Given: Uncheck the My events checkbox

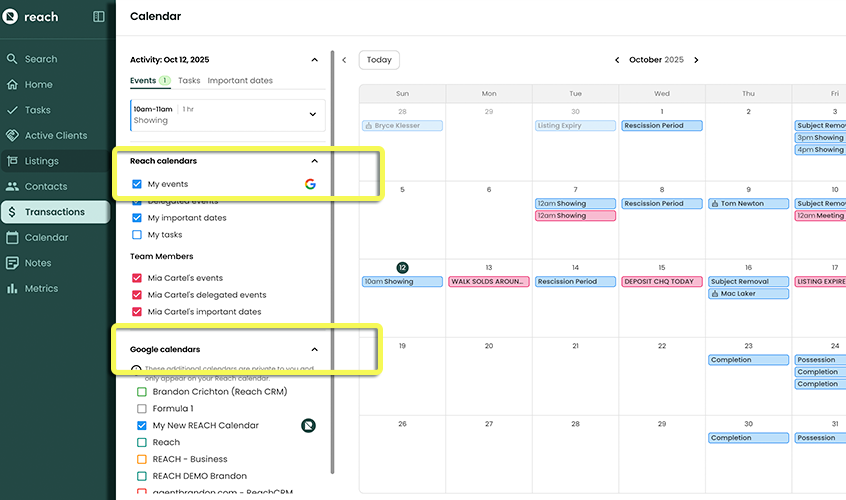Looking at the screenshot, I should tap(137, 184).
